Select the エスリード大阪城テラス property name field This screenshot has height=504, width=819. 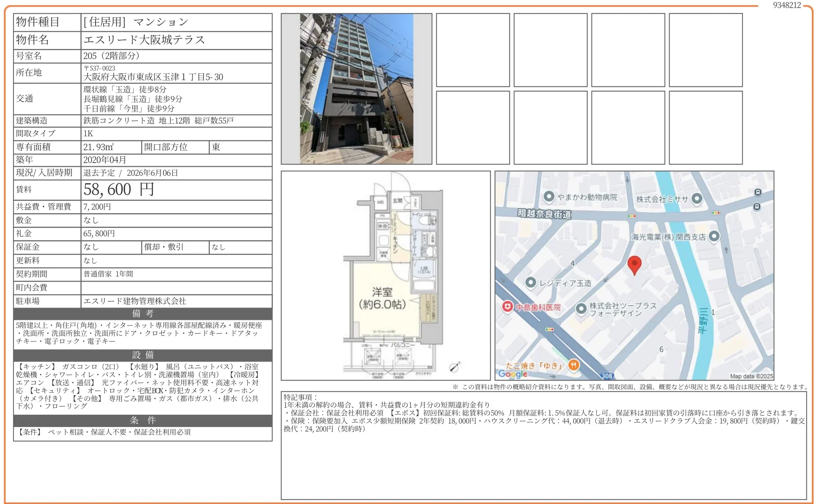(143, 40)
